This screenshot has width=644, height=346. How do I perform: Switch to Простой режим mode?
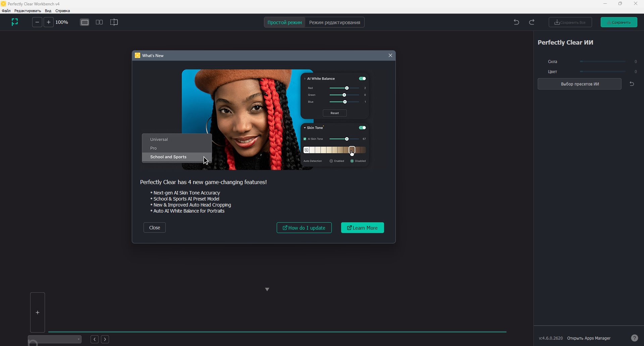(x=284, y=22)
